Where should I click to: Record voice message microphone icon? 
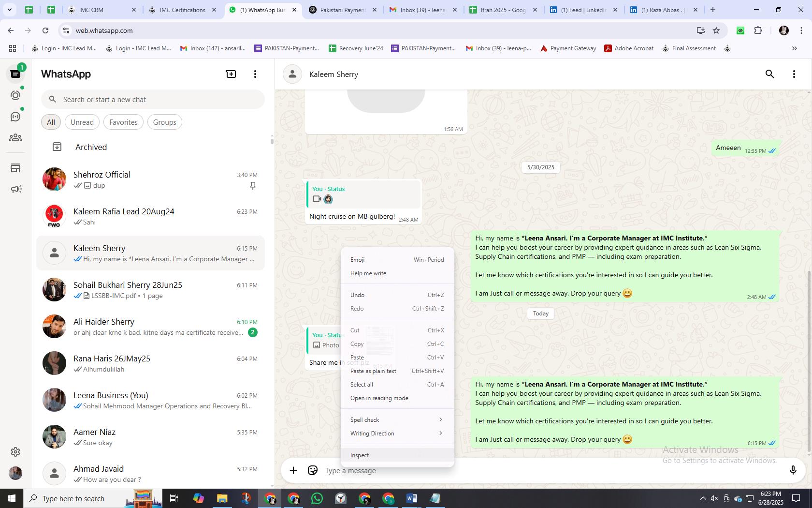[x=793, y=470]
